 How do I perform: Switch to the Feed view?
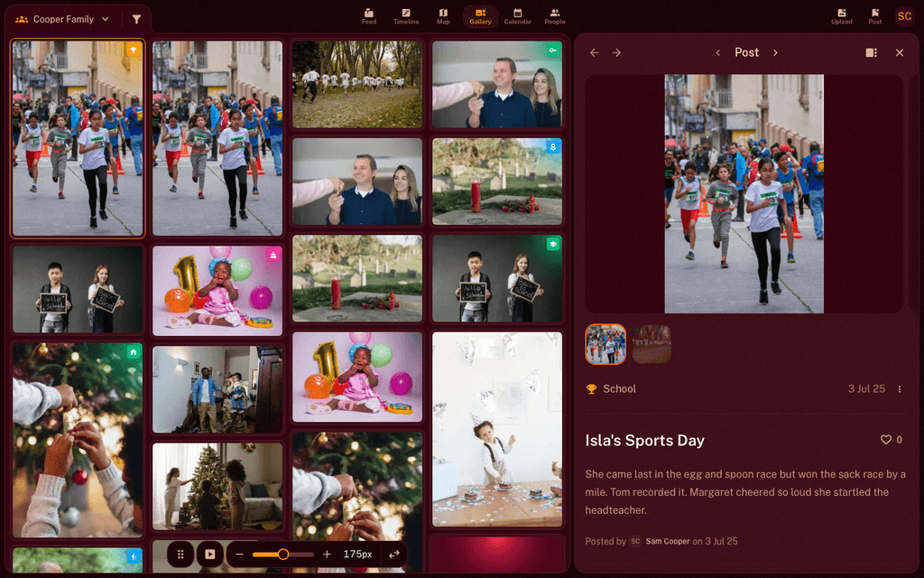coord(369,16)
